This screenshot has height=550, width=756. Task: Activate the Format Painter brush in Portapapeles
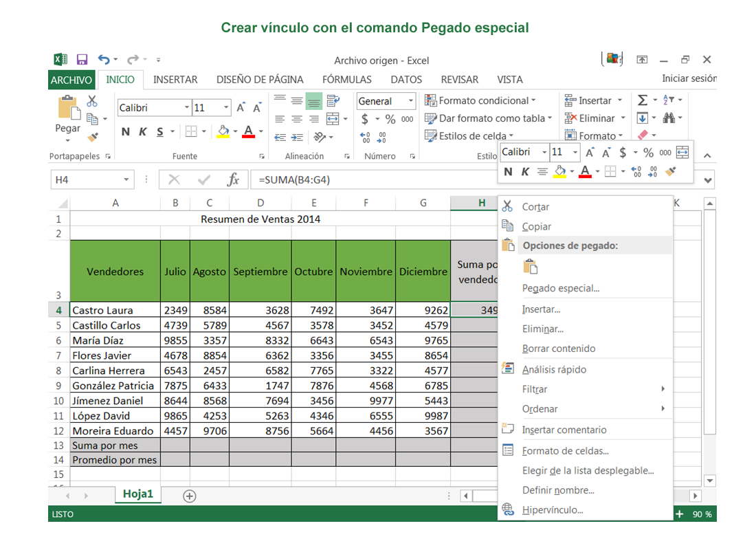[93, 137]
